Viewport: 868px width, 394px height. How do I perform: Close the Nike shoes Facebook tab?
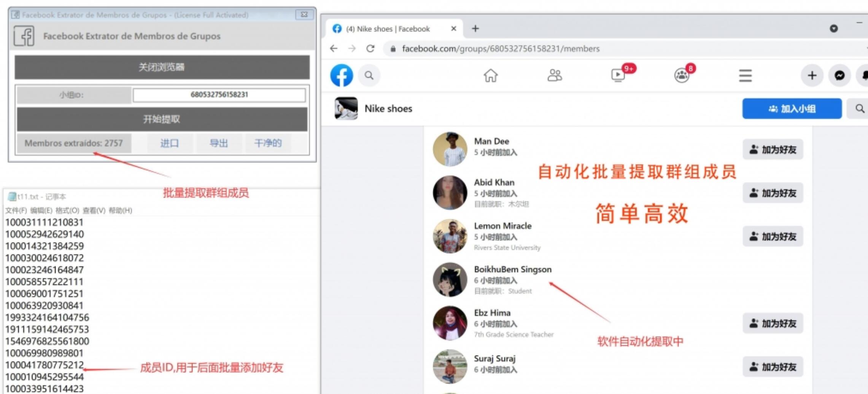(453, 29)
